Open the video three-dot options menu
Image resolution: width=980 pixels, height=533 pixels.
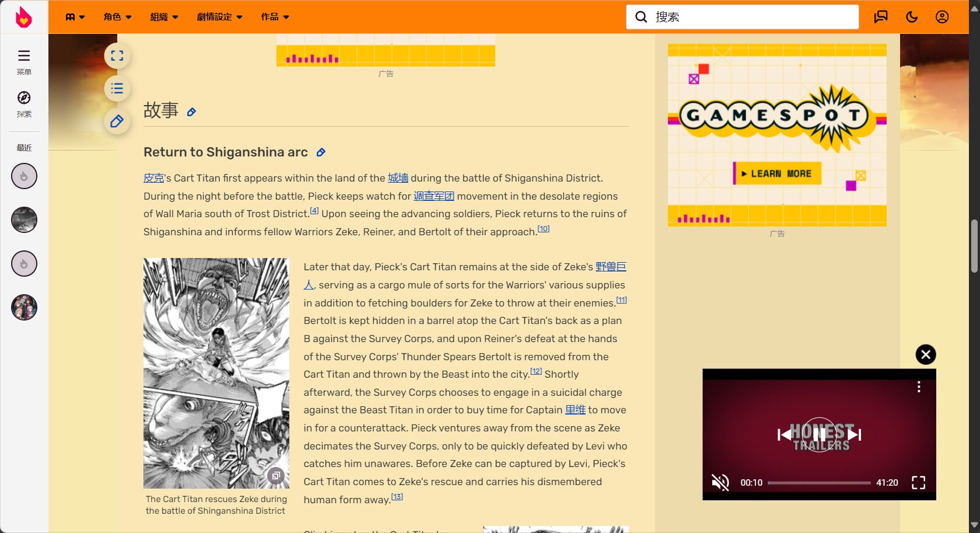click(x=919, y=386)
